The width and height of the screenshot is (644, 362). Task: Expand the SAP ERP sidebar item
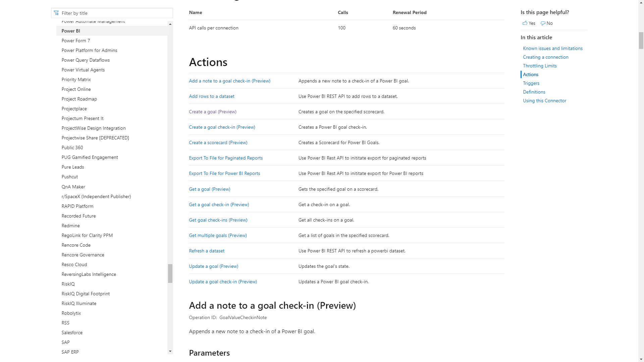coord(70,351)
